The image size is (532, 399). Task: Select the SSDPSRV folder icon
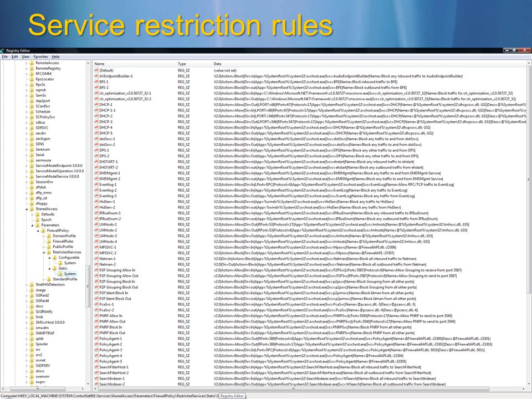[x=32, y=365]
